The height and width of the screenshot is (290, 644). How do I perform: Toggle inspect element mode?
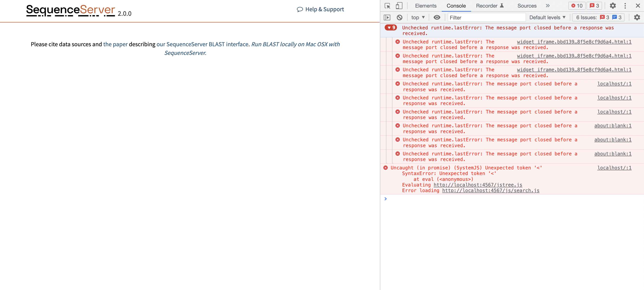(x=387, y=5)
